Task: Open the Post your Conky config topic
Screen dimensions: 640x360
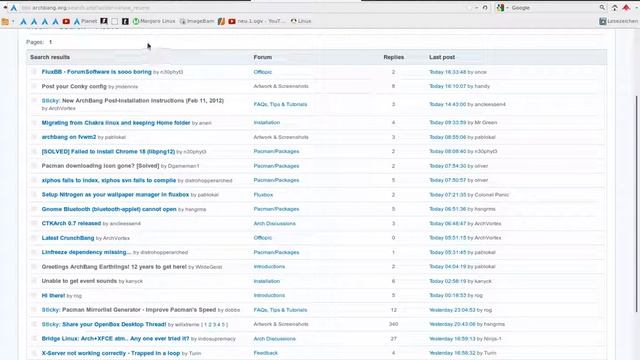Action: pyautogui.click(x=74, y=86)
